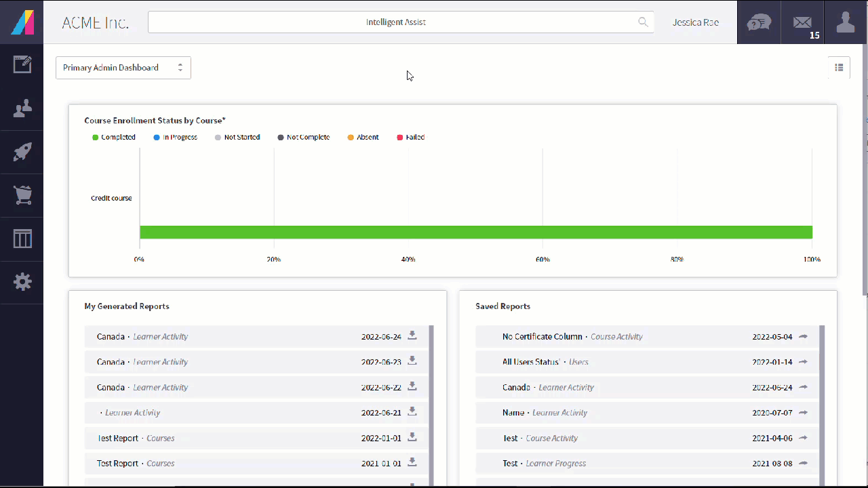Open the envelope messages icon
This screenshot has height=488, width=868.
pyautogui.click(x=802, y=22)
